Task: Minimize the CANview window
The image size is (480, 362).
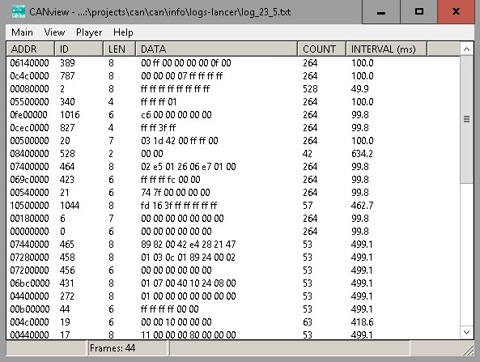Action: tap(381, 12)
